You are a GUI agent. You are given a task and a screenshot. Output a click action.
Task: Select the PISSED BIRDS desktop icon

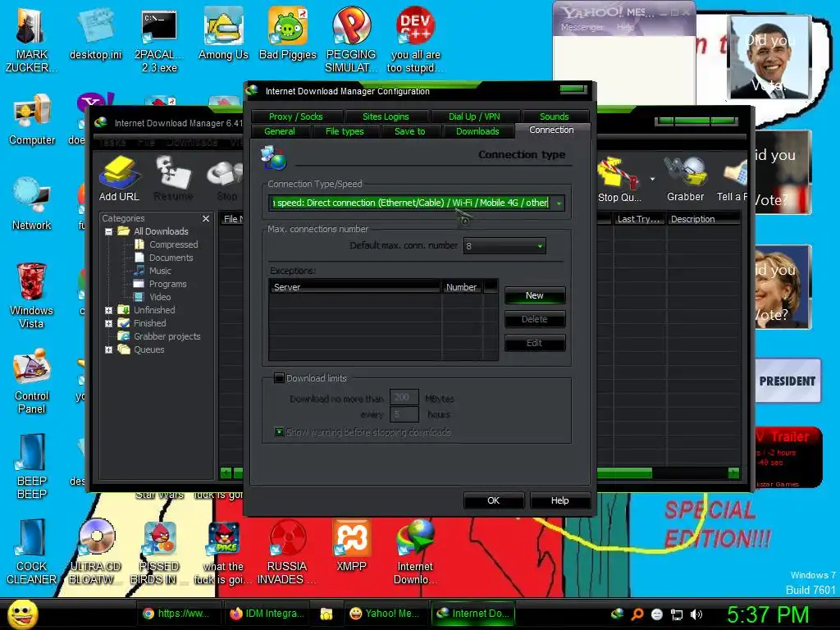coord(159,552)
